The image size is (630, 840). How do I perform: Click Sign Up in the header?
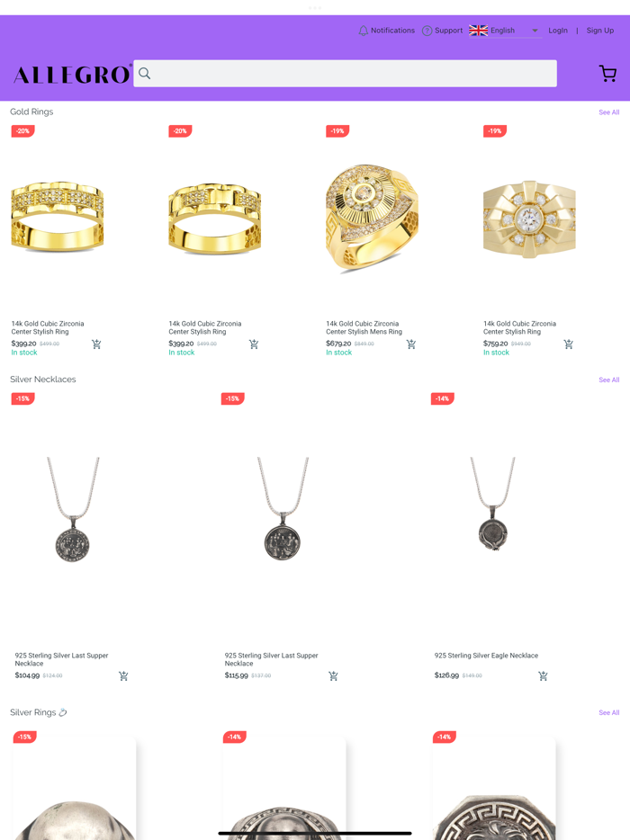point(600,31)
